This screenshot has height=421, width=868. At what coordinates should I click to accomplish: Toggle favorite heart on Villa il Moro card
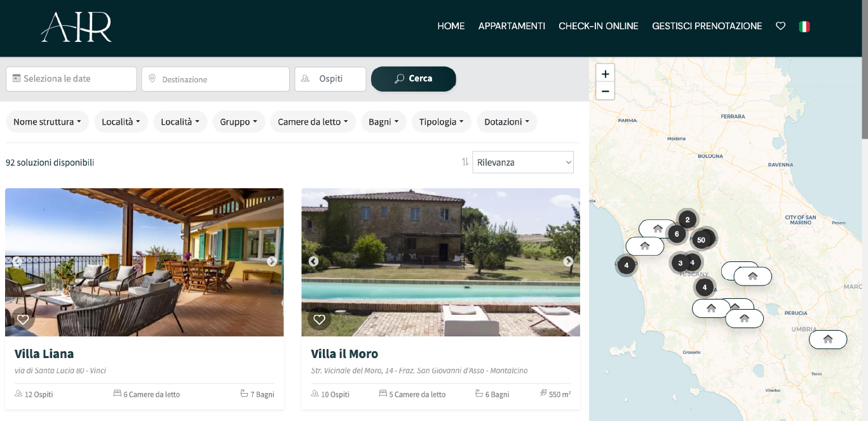(x=320, y=320)
